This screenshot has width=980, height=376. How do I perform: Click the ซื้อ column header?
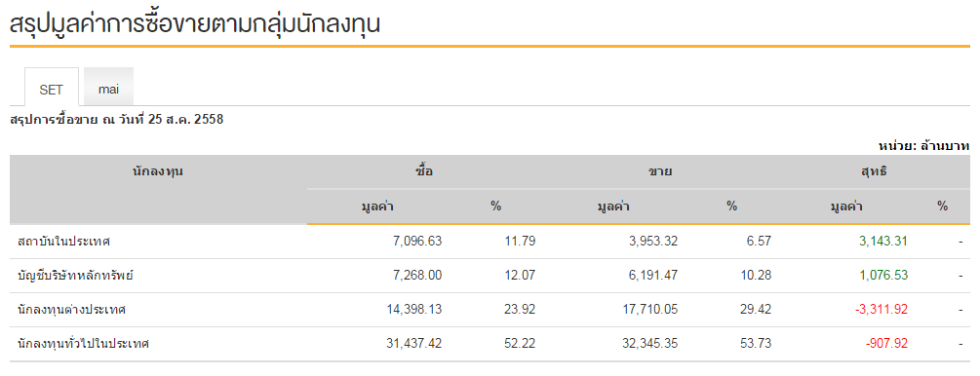pos(424,171)
